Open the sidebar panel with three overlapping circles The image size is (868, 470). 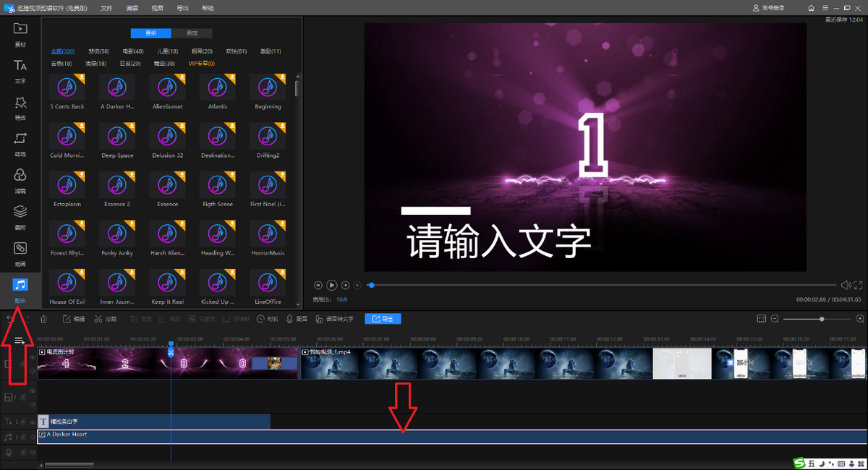[x=20, y=180]
